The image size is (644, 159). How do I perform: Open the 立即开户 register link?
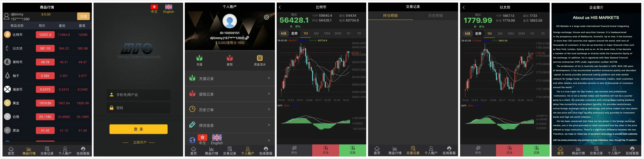140,142
